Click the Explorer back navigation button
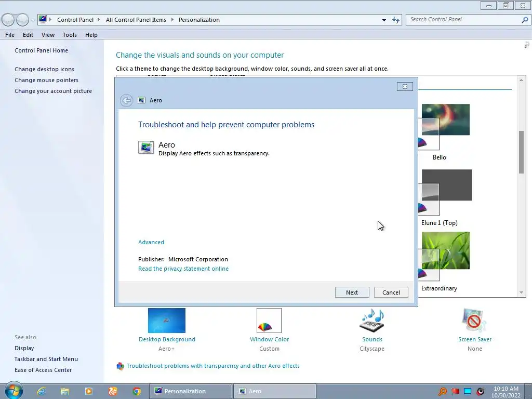This screenshot has height=399, width=532. [x=8, y=20]
